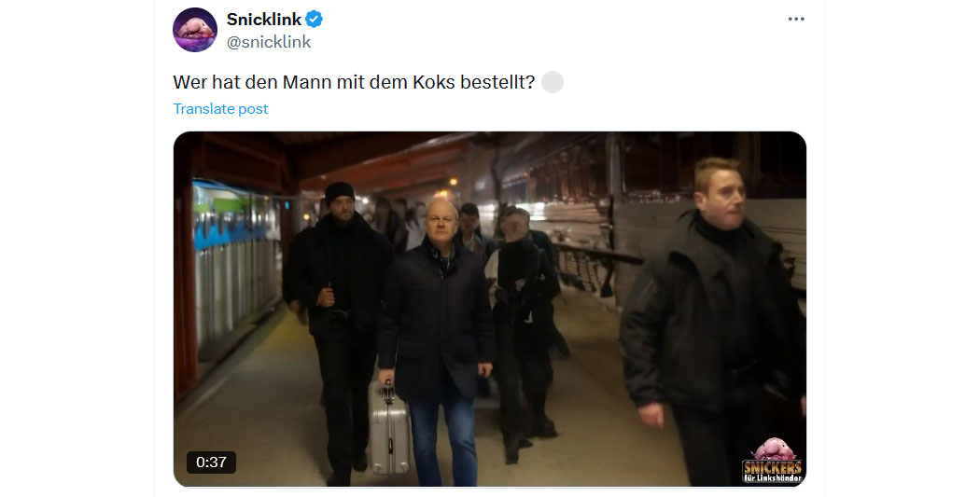Click the blobfish atop the watermark logo
Image resolution: width=980 pixels, height=497 pixels.
pos(775,449)
